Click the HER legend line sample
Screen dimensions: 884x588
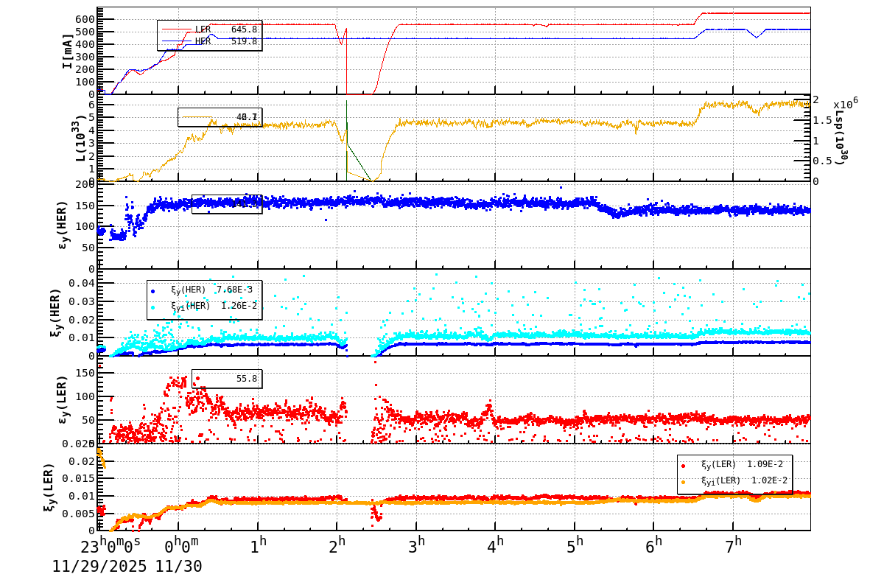175,42
